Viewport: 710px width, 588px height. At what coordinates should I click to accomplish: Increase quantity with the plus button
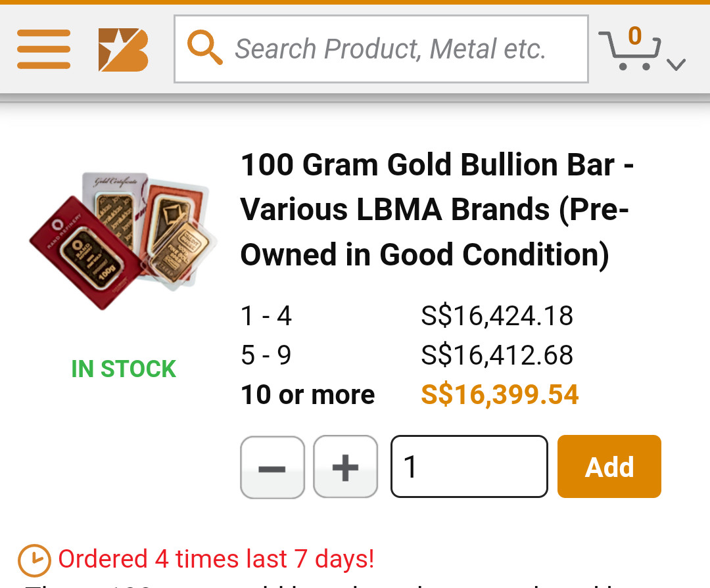[x=346, y=467]
